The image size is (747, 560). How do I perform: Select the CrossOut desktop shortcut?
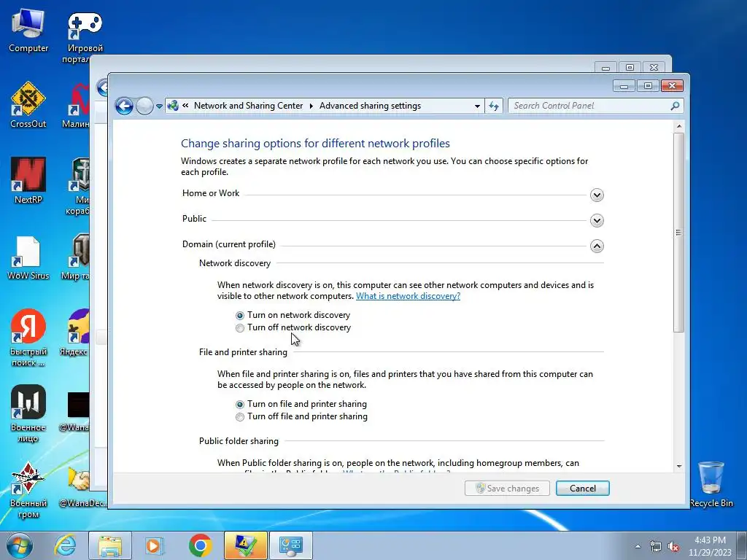(x=28, y=105)
